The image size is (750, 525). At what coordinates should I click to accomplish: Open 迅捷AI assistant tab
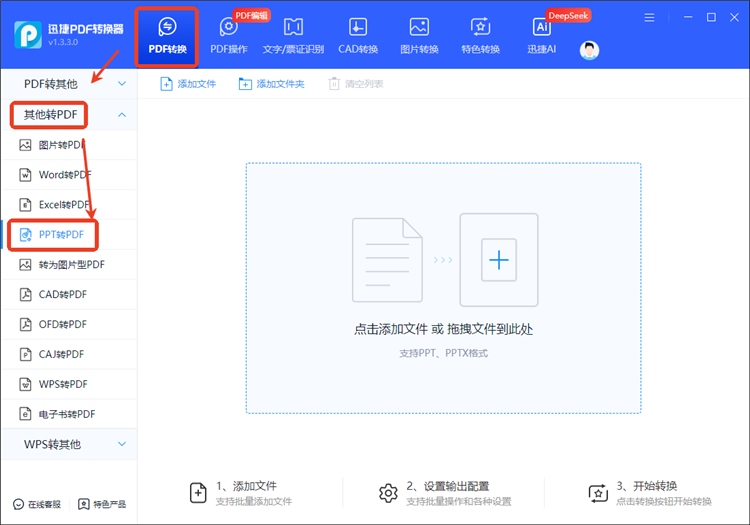541,36
